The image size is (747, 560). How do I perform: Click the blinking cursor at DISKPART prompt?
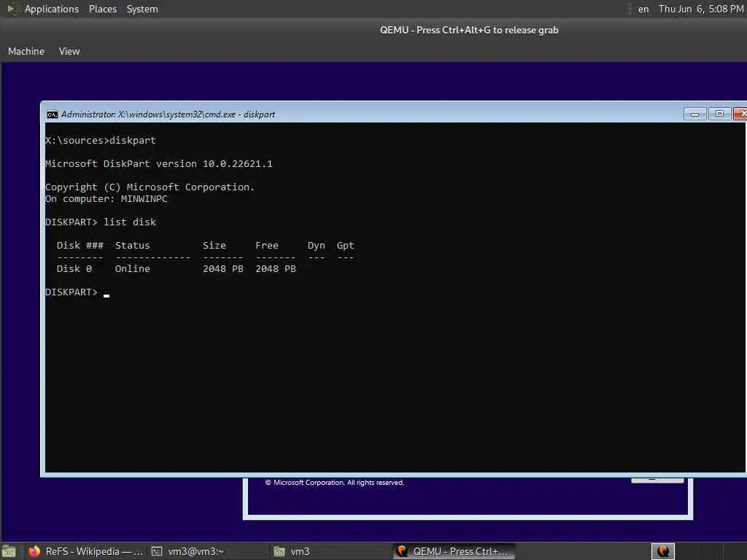[x=107, y=296]
